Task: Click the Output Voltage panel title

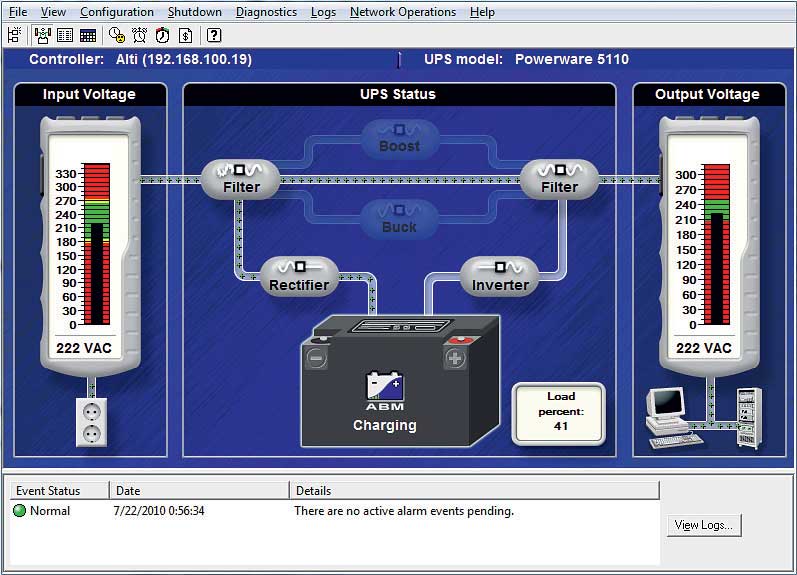Action: 707,94
